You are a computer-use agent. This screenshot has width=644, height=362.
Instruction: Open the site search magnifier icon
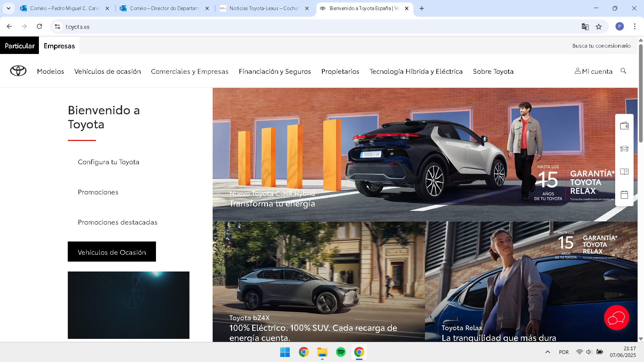pos(624,71)
